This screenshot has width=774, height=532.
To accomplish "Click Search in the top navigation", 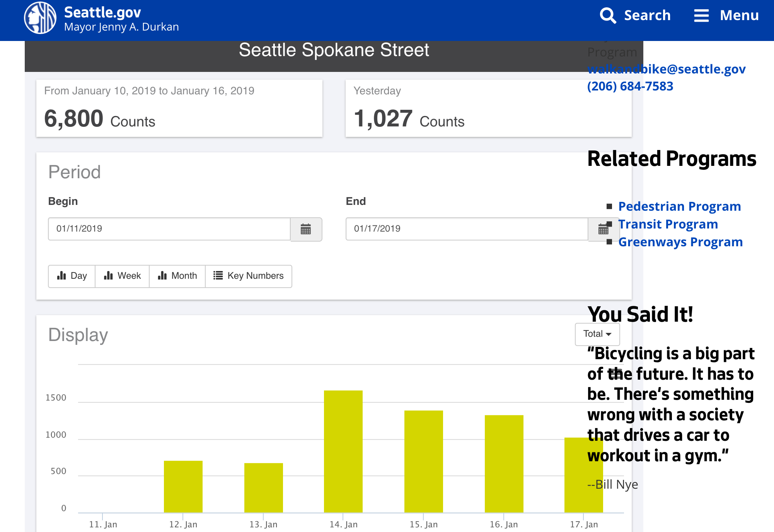I will pos(647,15).
